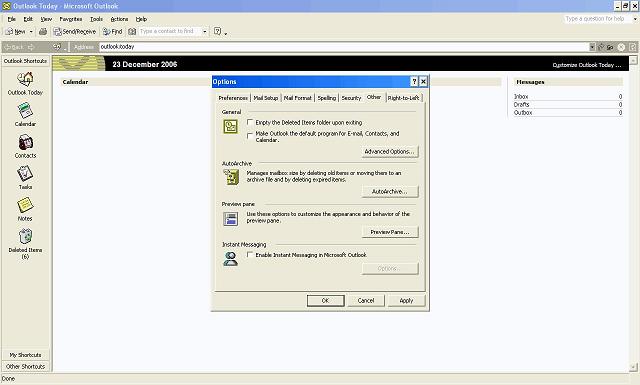The height and width of the screenshot is (385, 640).
Task: Switch to the Right-to-Left tab
Action: click(x=403, y=98)
